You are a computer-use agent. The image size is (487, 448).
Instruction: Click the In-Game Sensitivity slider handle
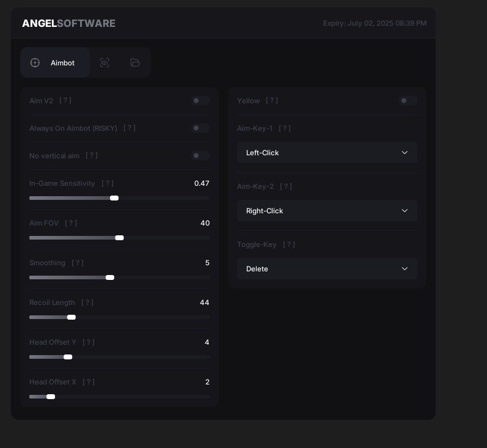[114, 198]
